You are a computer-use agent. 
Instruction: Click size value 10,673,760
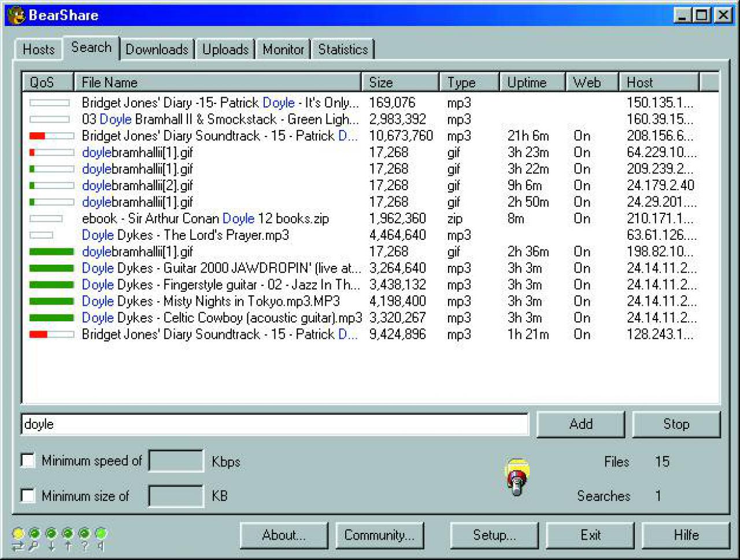pyautogui.click(x=401, y=136)
